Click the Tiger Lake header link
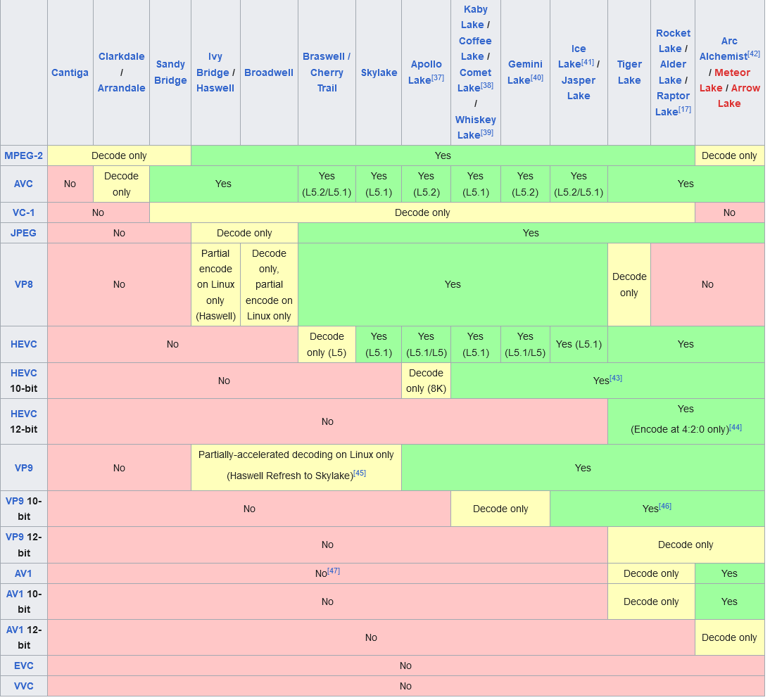The width and height of the screenshot is (770, 700). point(629,72)
